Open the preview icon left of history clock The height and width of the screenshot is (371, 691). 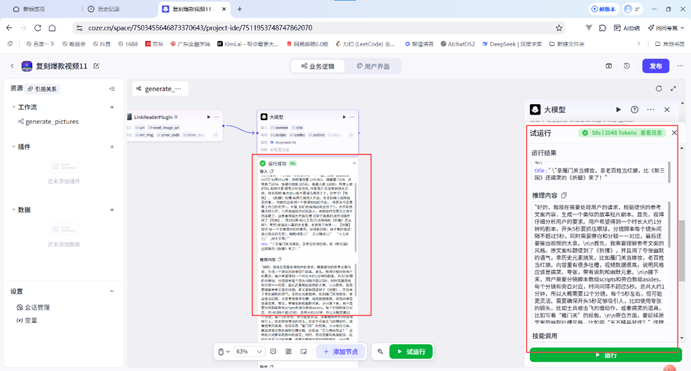pyautogui.click(x=609, y=66)
